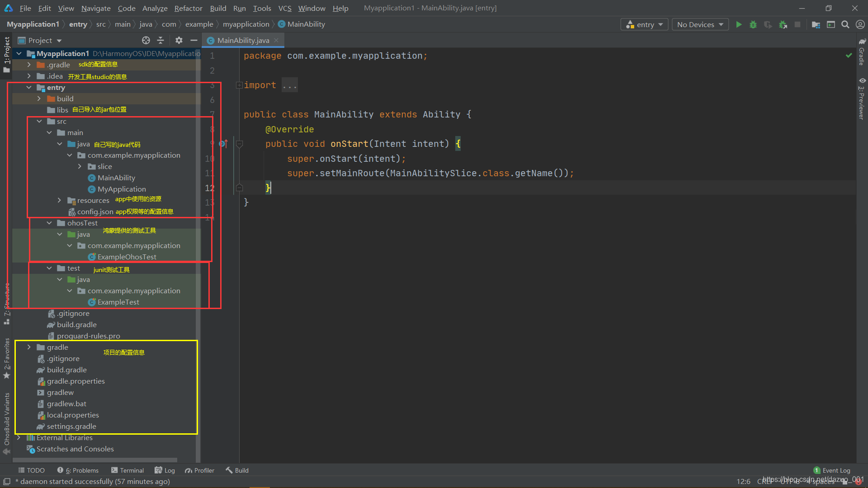
Task: Open project structure toolbar icon
Action: point(816,24)
